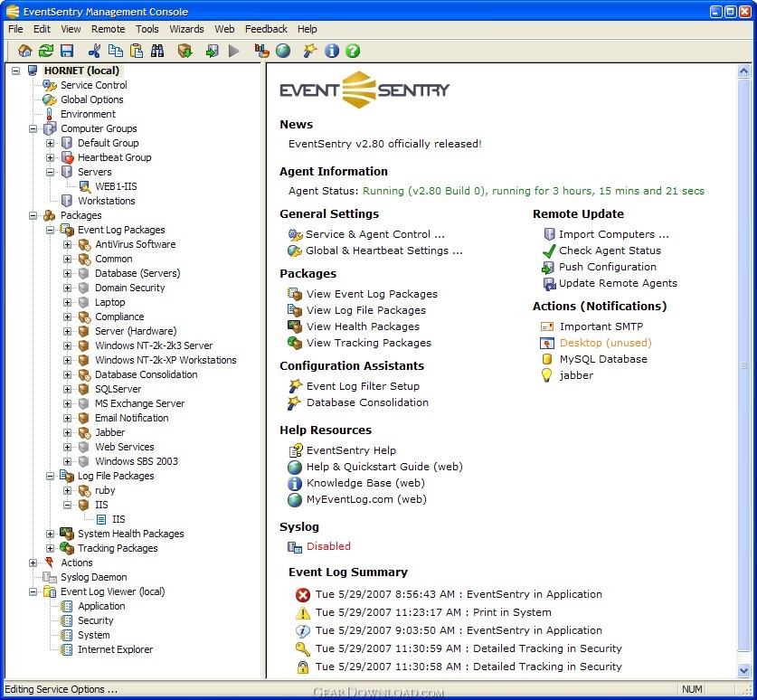Viewport: 757px width, 700px height.
Task: Click the vertical scrollbar thumb
Action: click(744, 365)
